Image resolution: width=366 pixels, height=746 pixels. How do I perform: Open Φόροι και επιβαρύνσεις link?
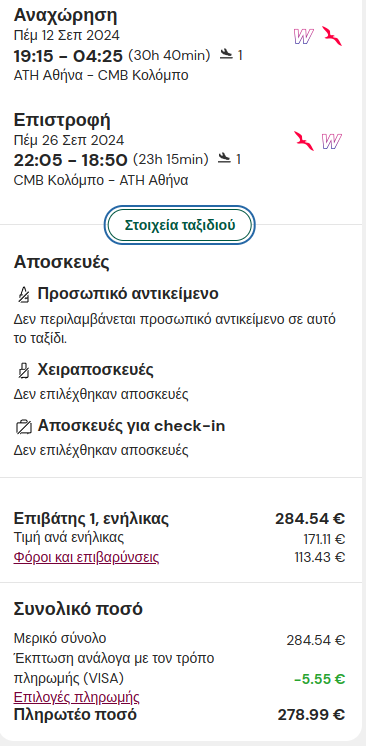coord(86,557)
